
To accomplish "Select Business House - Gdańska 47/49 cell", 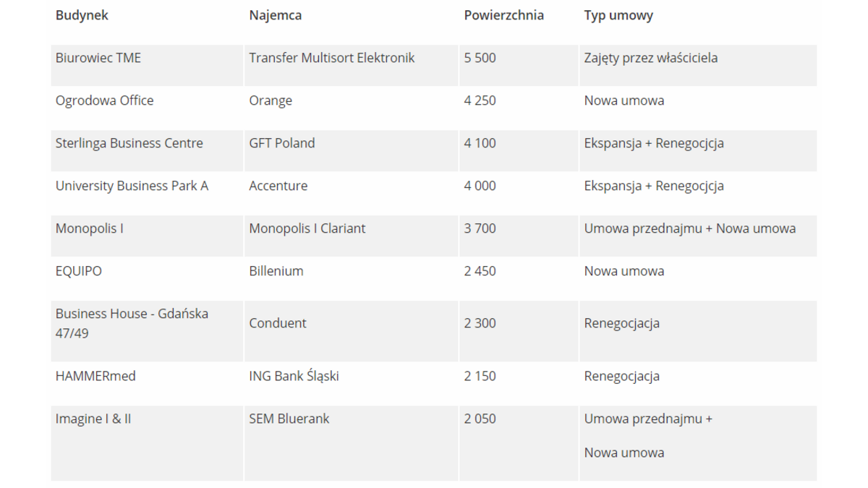I will (132, 323).
